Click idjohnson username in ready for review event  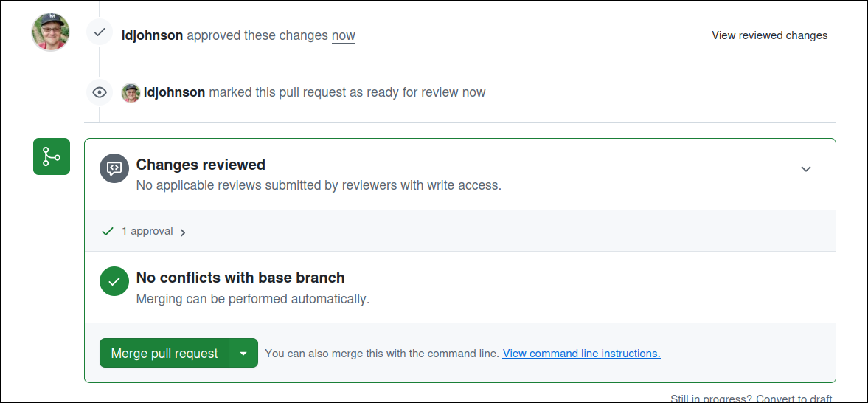[x=174, y=92]
